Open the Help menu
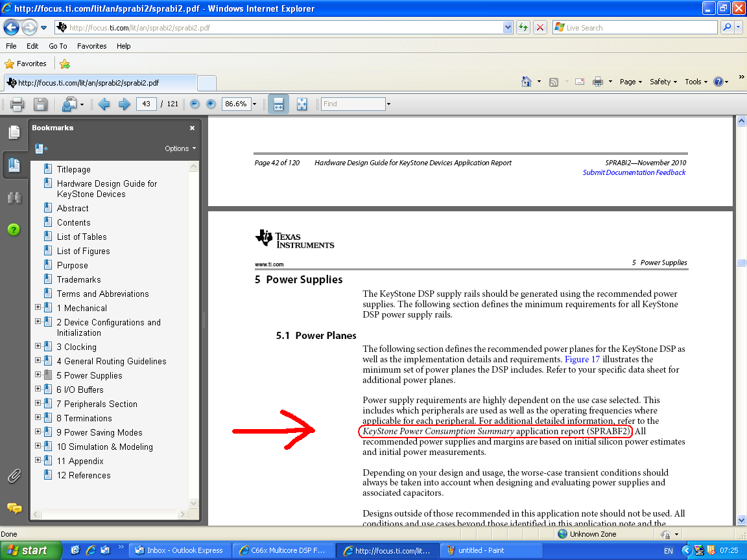 pos(123,46)
